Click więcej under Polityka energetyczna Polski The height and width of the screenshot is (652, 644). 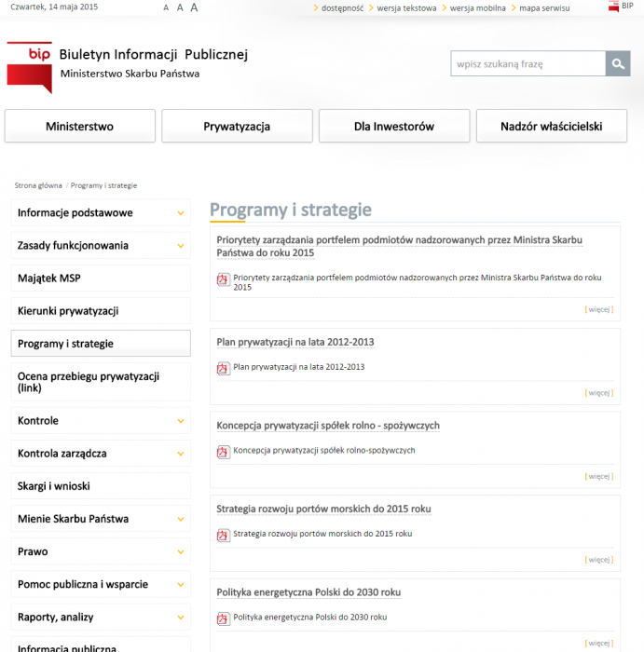pyautogui.click(x=599, y=644)
